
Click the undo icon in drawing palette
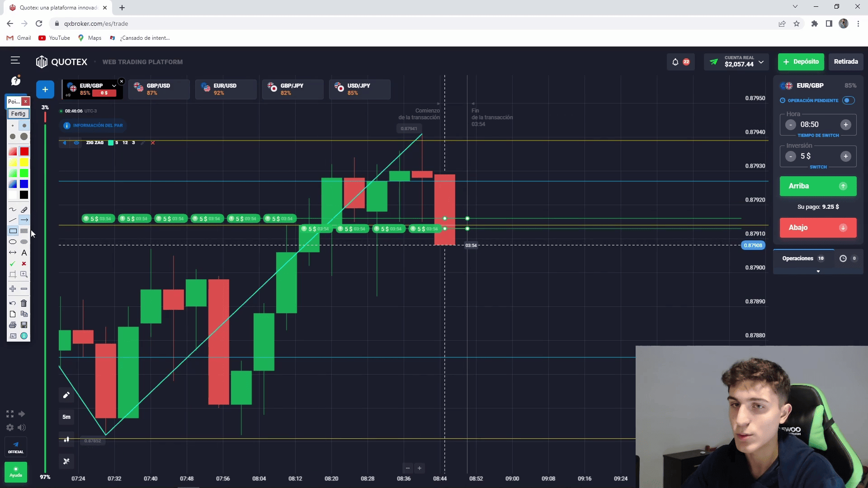click(13, 303)
